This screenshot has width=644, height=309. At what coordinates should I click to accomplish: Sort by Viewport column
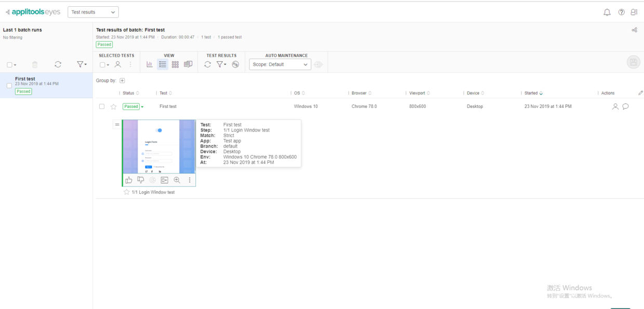coord(420,93)
